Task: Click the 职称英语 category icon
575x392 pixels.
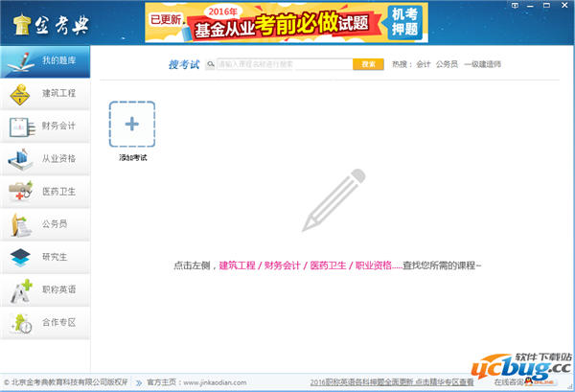Action: (x=20, y=289)
